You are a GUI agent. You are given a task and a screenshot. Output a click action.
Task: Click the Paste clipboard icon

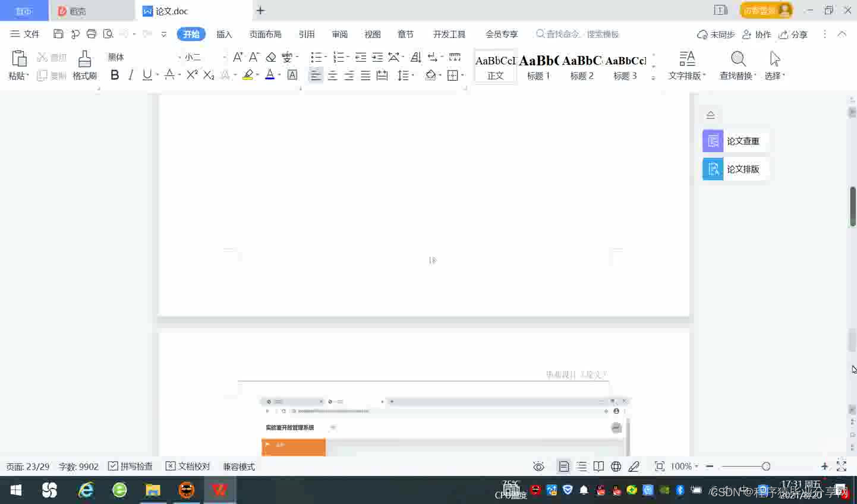19,59
